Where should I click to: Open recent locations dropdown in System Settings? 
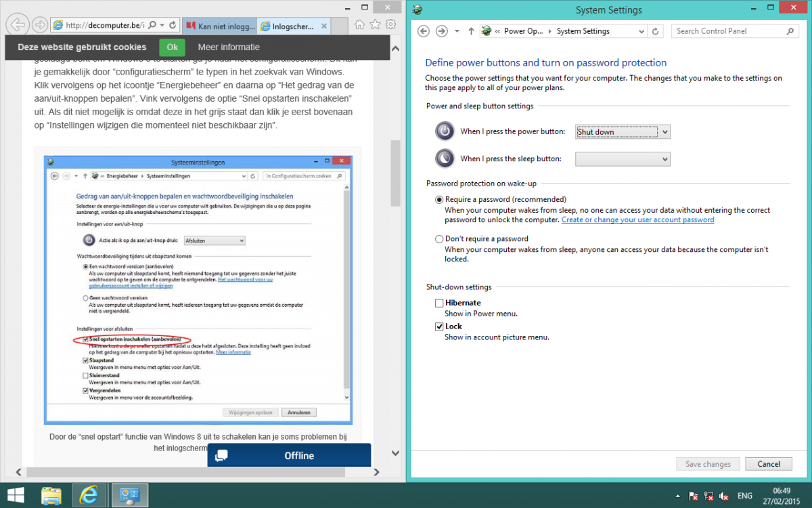point(457,31)
